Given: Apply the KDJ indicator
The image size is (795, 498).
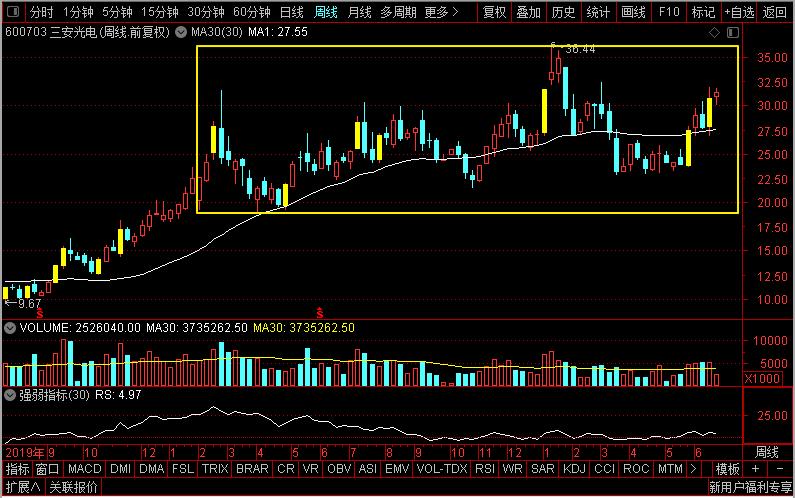Looking at the screenshot, I should coord(574,469).
